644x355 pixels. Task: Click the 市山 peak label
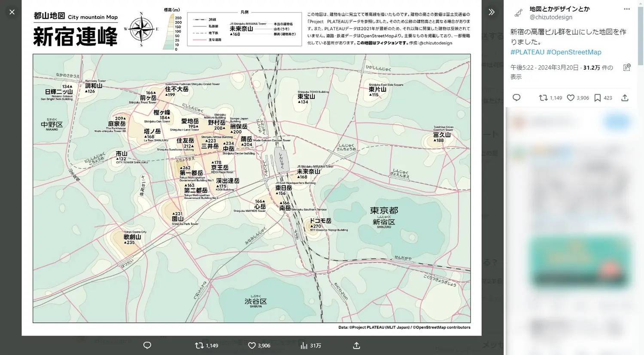[x=122, y=153]
